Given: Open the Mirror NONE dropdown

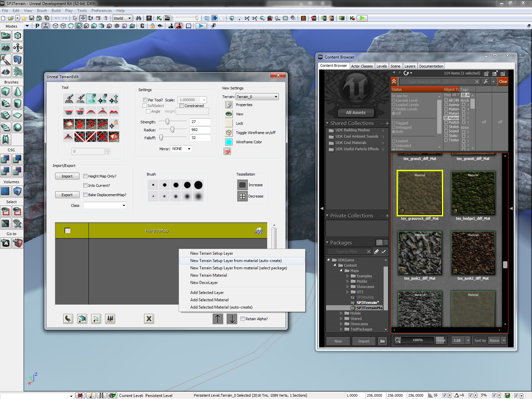Looking at the screenshot, I should coord(181,149).
